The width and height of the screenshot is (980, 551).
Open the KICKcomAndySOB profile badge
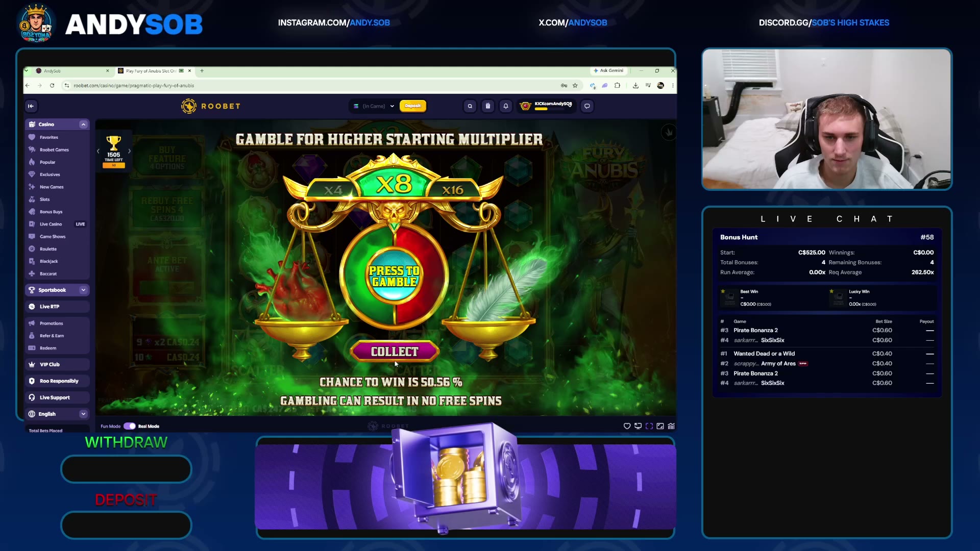pyautogui.click(x=547, y=106)
